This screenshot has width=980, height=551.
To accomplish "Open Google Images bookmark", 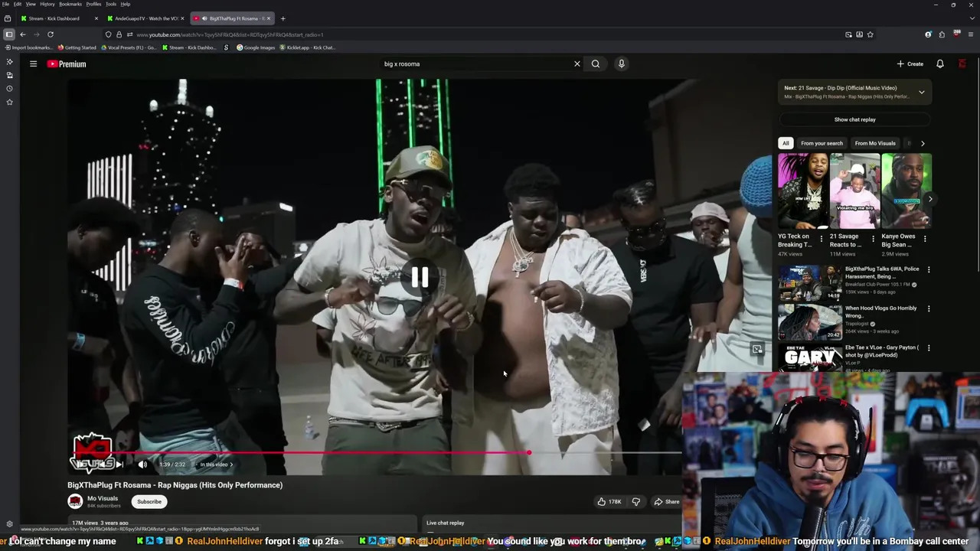I will (x=256, y=47).
